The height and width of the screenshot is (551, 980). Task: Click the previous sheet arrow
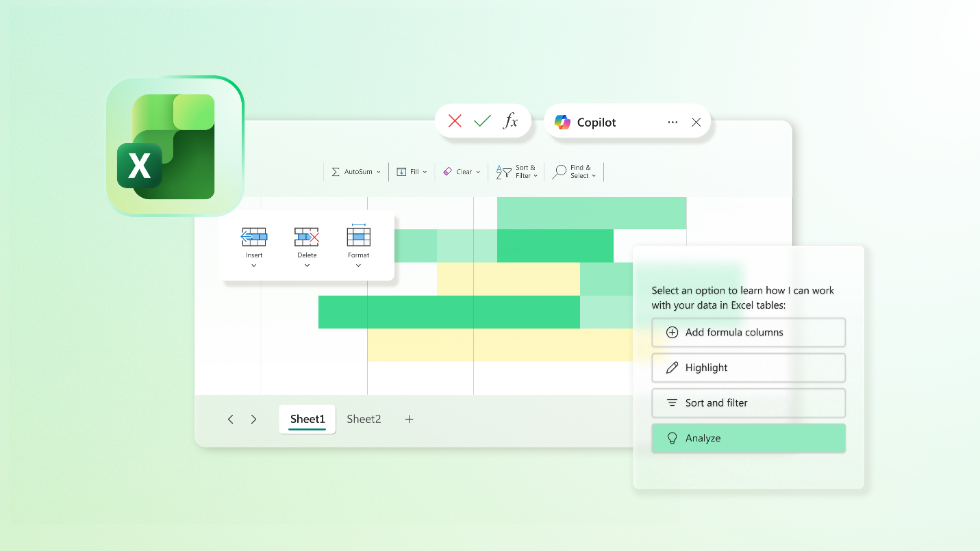[x=231, y=420]
